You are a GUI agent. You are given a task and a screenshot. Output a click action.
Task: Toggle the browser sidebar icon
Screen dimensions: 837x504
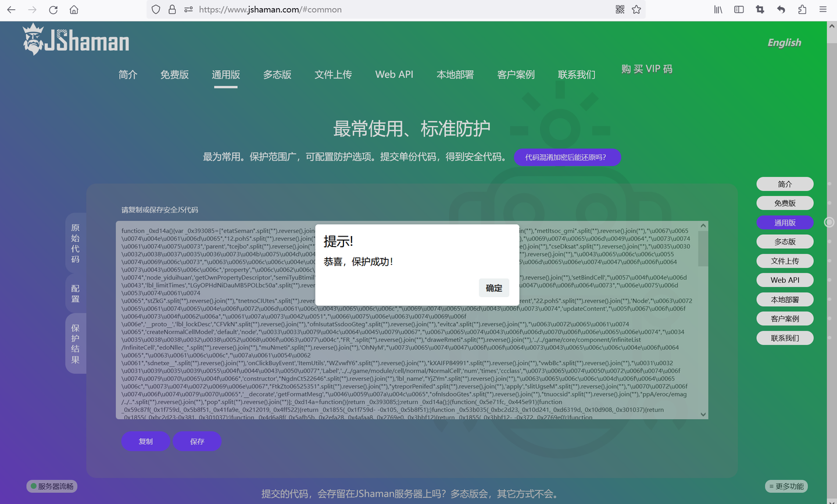pyautogui.click(x=739, y=10)
